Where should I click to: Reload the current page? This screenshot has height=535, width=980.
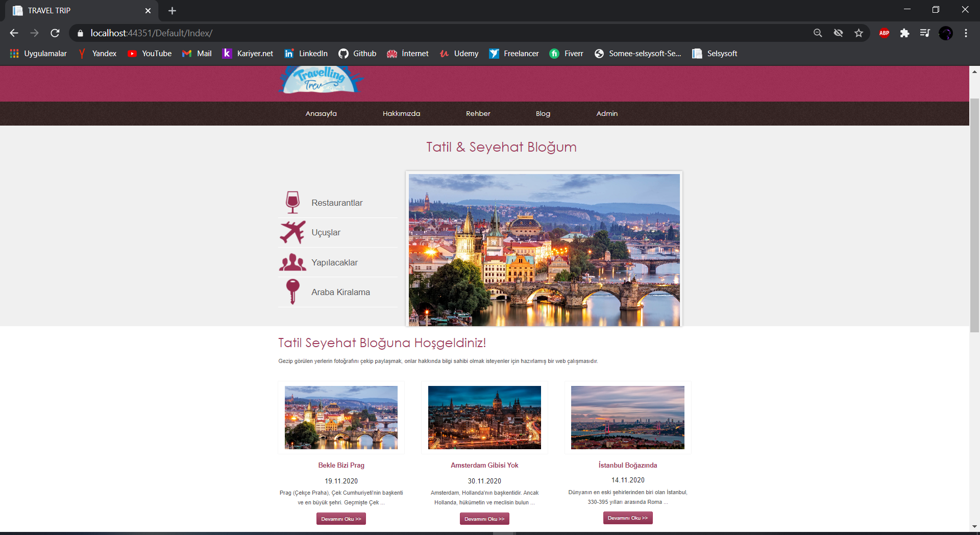click(x=55, y=33)
